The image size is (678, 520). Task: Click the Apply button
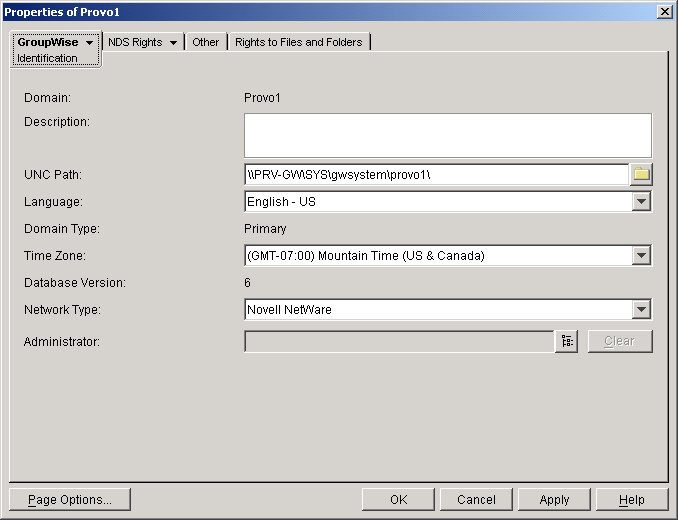554,500
